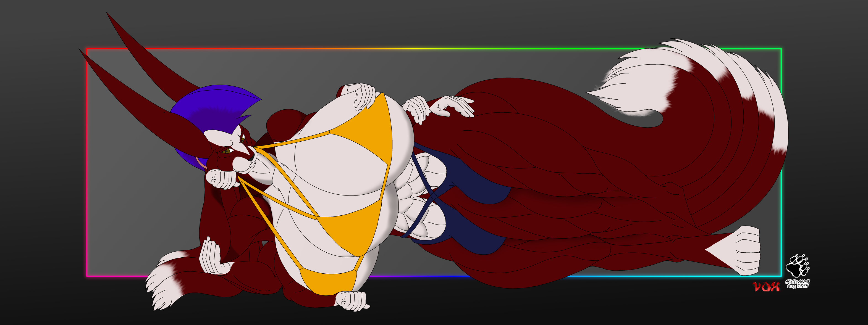Click the Aug 2023 date text

point(797,286)
